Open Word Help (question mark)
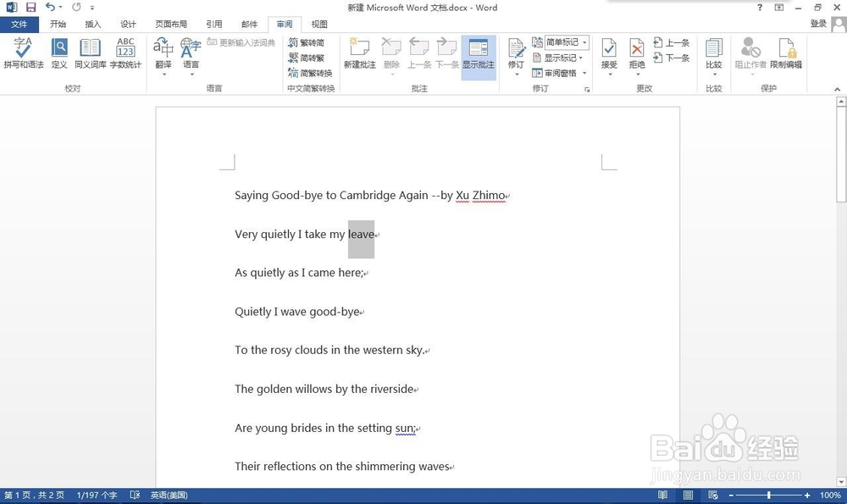This screenshot has height=504, width=847. tap(760, 8)
